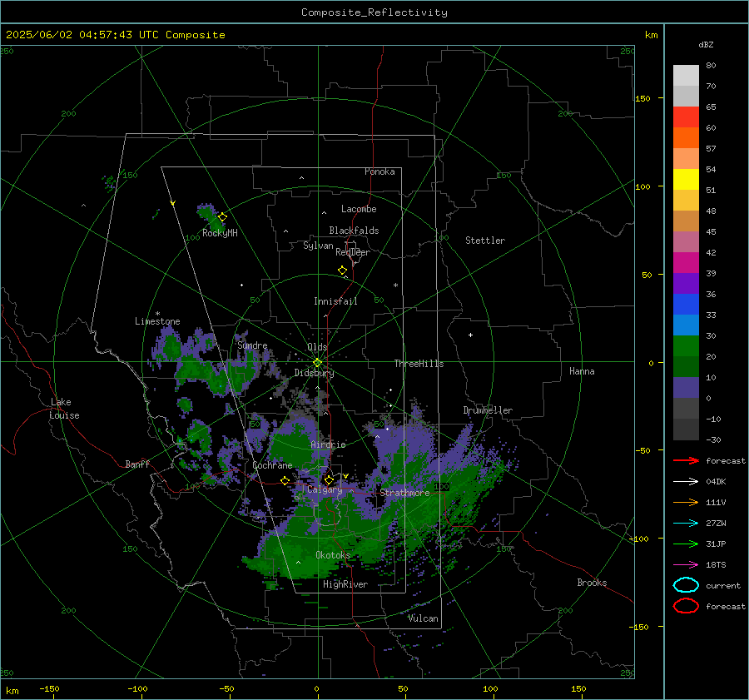
Task: Select the RedDeer city label
Action: coord(353,252)
